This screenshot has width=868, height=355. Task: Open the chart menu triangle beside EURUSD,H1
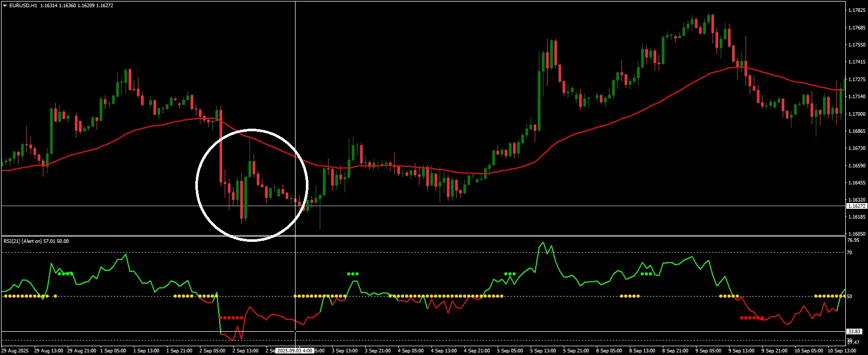pyautogui.click(x=5, y=6)
